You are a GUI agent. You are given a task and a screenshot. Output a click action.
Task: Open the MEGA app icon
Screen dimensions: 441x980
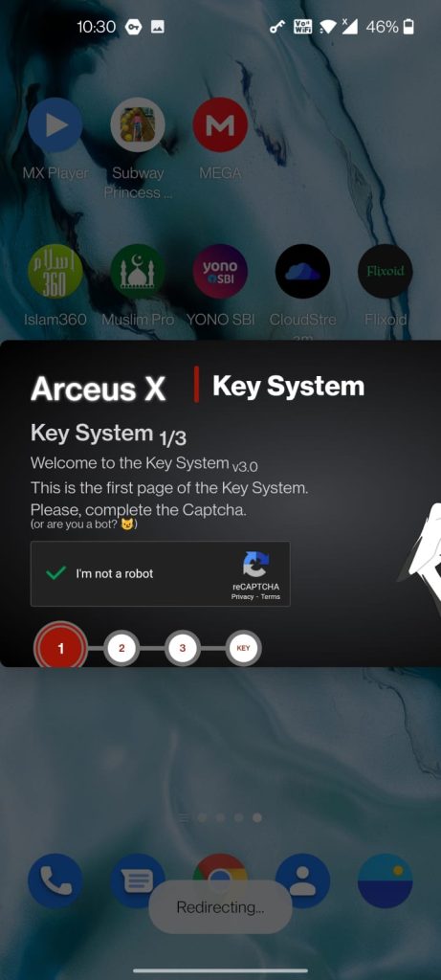pos(220,125)
